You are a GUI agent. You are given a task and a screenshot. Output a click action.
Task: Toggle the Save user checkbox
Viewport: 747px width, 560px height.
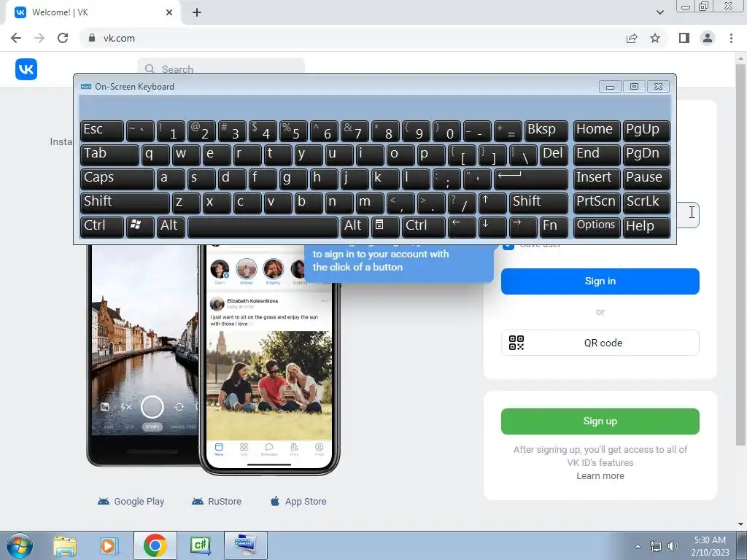508,245
